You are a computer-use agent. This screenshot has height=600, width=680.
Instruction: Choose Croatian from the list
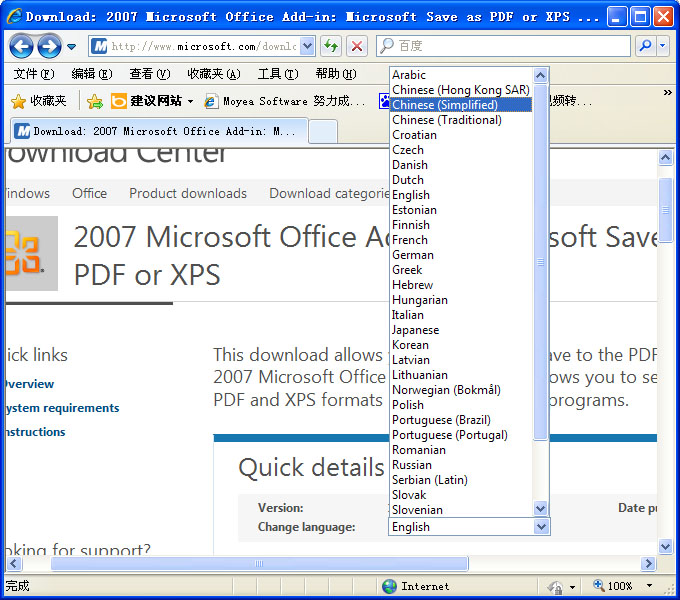(461, 135)
